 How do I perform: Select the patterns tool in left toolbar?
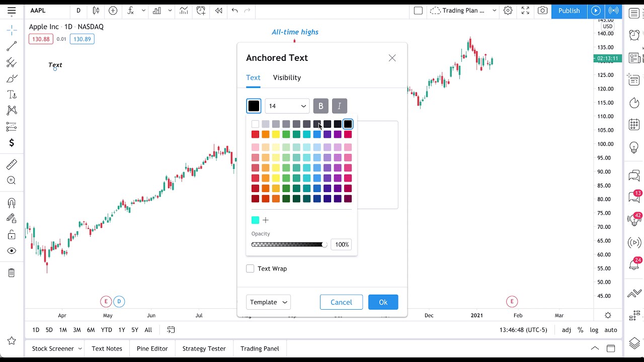click(12, 111)
